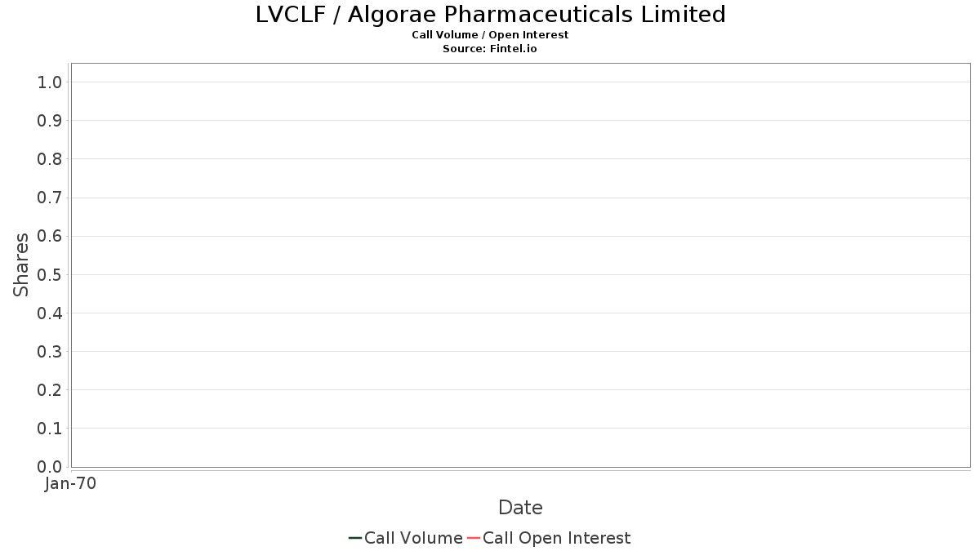Click the red Call Open Interest line swatch
The width and height of the screenshot is (980, 551).
[474, 538]
